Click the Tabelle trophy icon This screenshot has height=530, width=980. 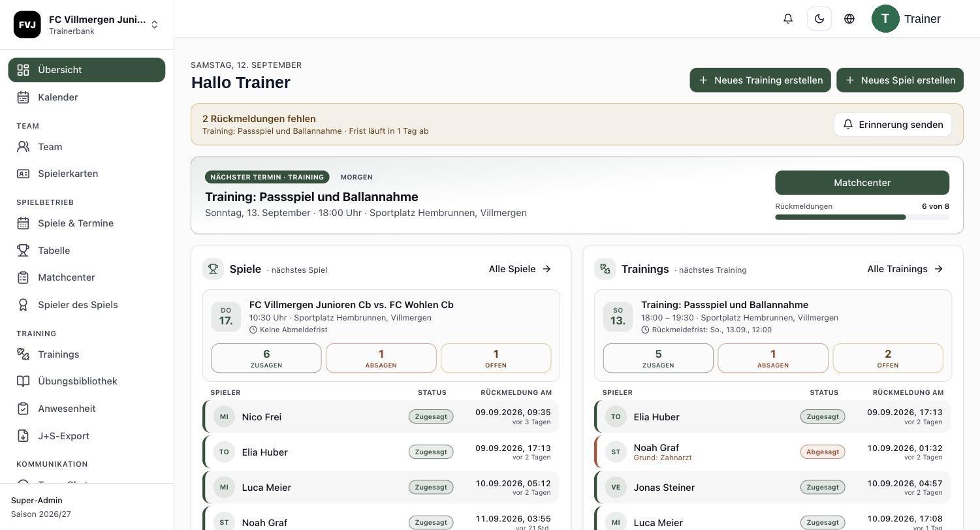coord(23,251)
